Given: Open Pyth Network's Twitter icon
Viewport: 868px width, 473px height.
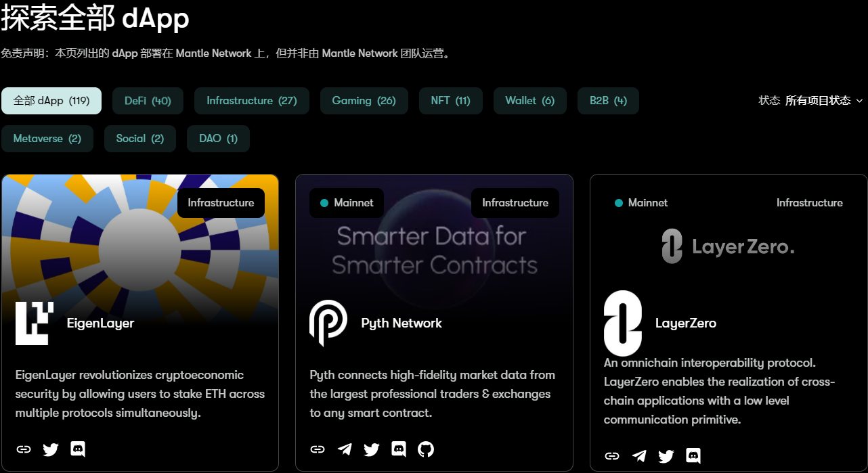Looking at the screenshot, I should 372,449.
